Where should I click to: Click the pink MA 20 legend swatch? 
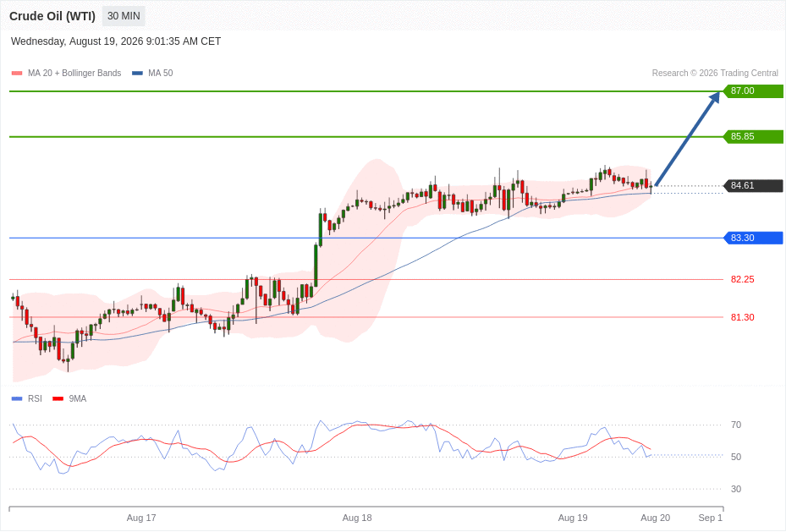tap(17, 73)
